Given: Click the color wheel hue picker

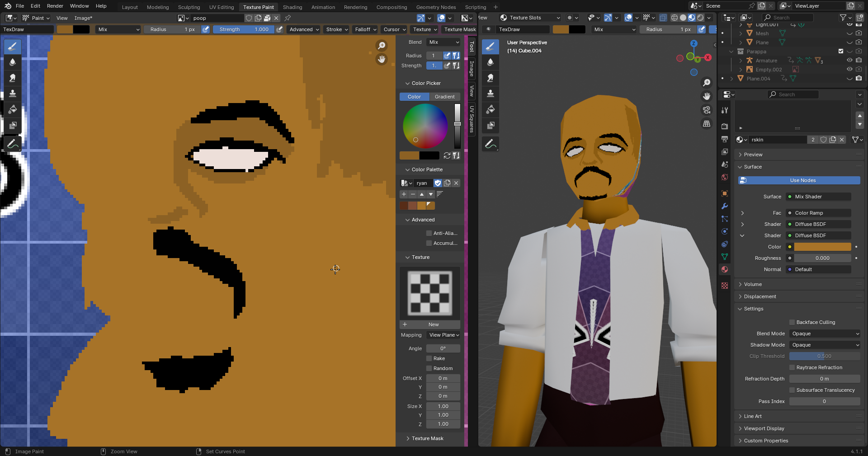Looking at the screenshot, I should coord(425,126).
